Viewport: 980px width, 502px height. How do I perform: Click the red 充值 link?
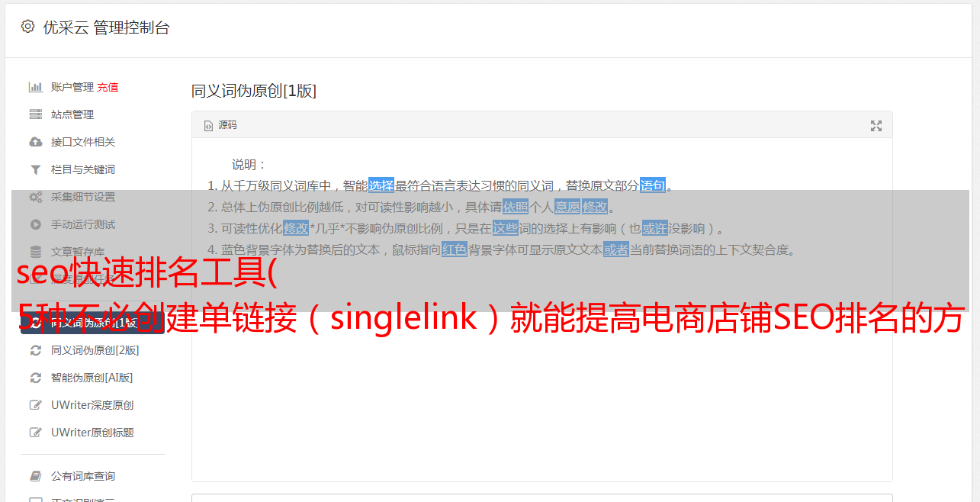coord(108,87)
